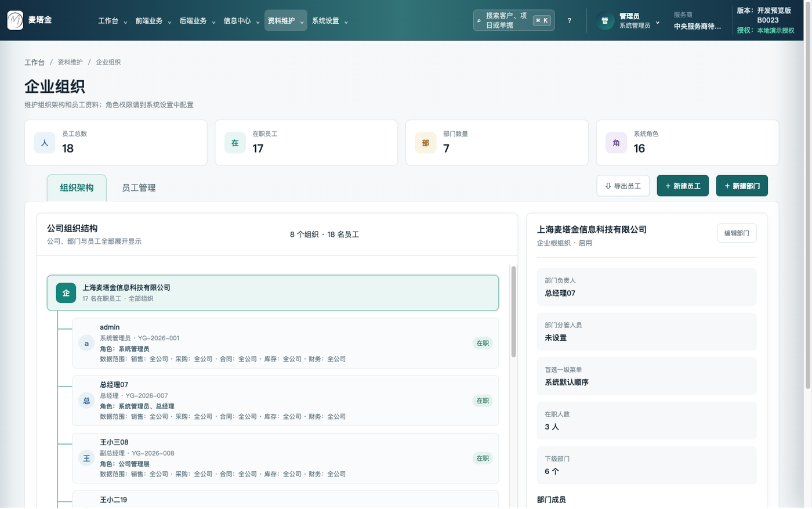Click the ⌘K shortcut badge
The height and width of the screenshot is (509, 812).
coord(542,20)
